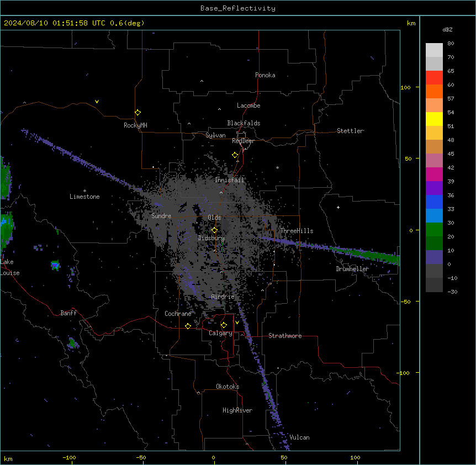Screen dimensions: 476x465
Task: Click the dBZ legend heading
Action: pyautogui.click(x=447, y=30)
